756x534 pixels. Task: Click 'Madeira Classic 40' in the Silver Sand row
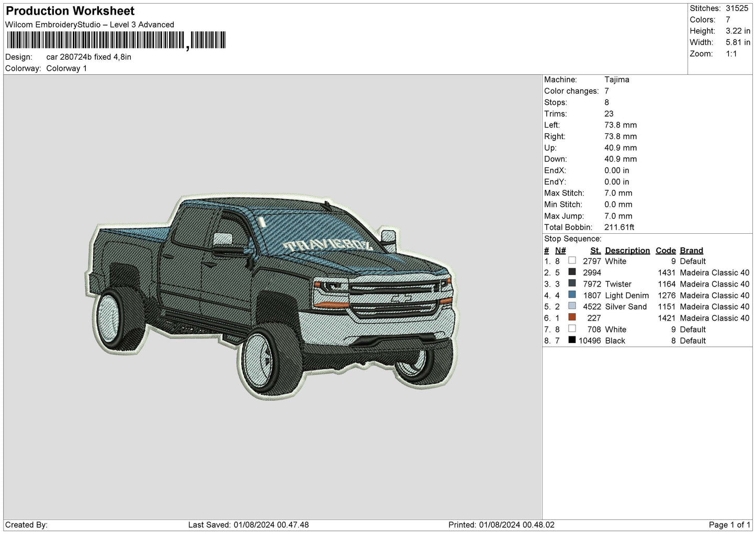715,306
